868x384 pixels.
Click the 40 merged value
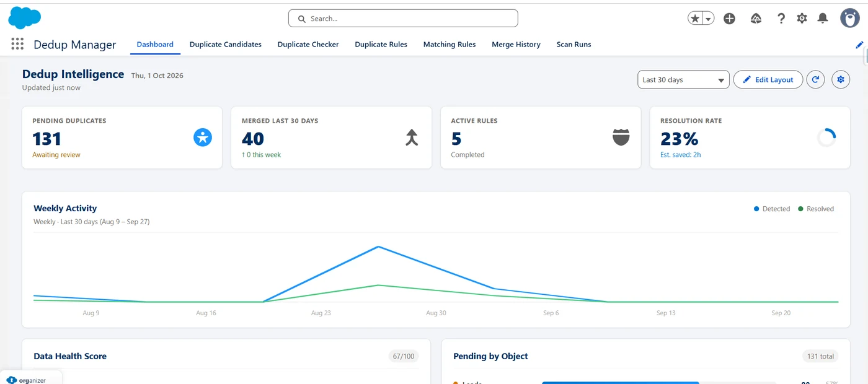point(253,139)
